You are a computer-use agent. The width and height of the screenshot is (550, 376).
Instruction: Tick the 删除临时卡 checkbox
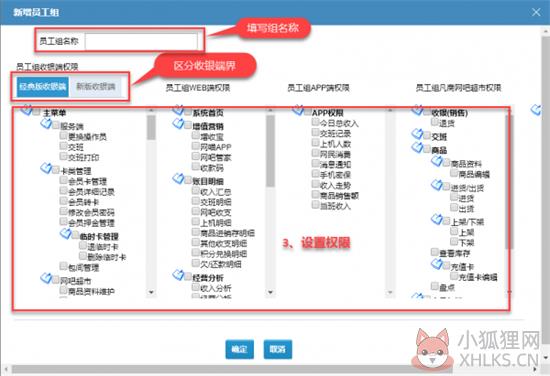tap(83, 255)
